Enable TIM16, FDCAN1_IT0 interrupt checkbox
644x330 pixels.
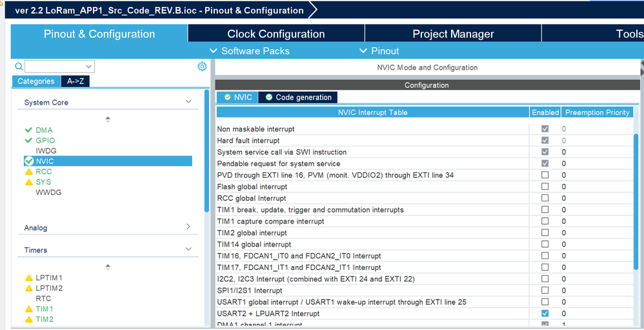545,256
